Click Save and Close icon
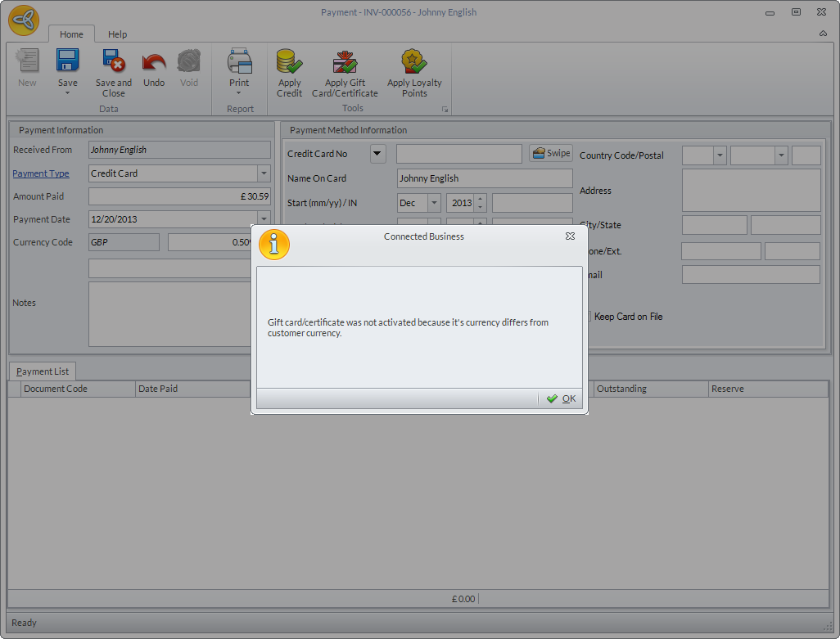The width and height of the screenshot is (840, 639). (x=113, y=62)
